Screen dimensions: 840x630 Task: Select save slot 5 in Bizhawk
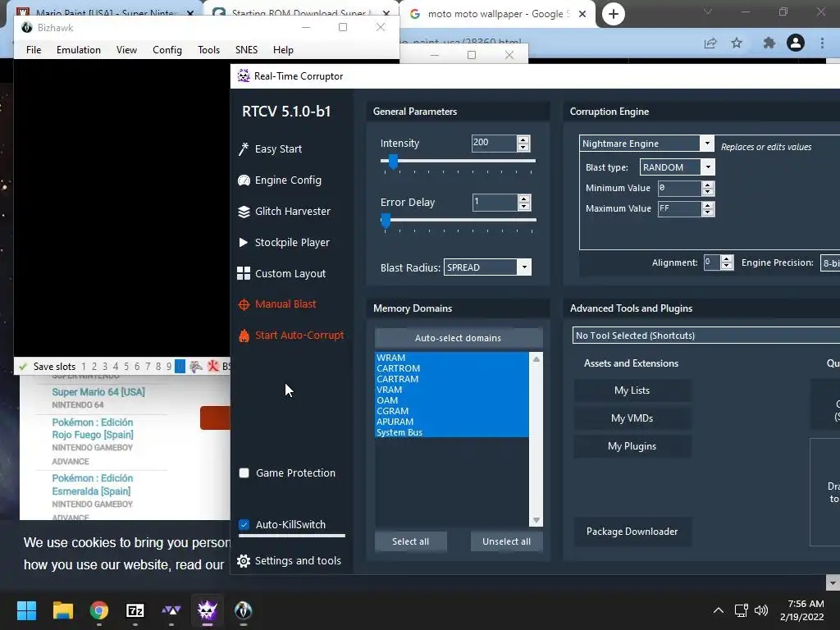[126, 367]
